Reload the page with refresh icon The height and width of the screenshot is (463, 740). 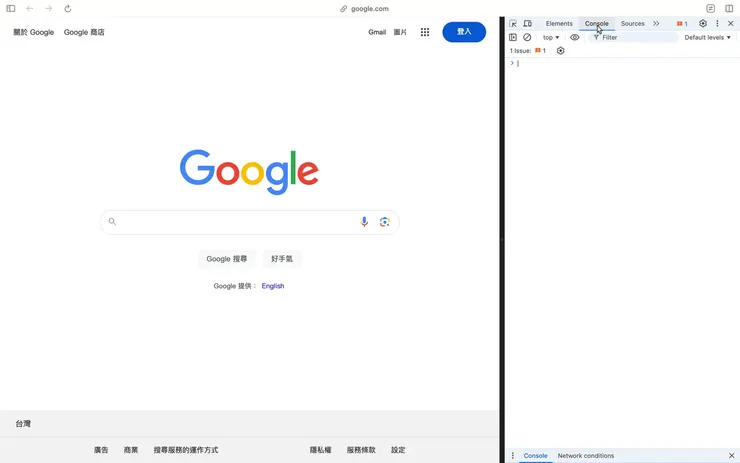[x=68, y=8]
